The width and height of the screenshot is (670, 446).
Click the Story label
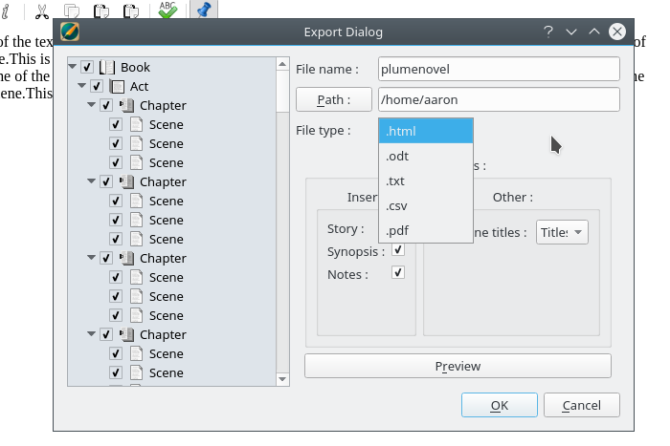(x=345, y=229)
